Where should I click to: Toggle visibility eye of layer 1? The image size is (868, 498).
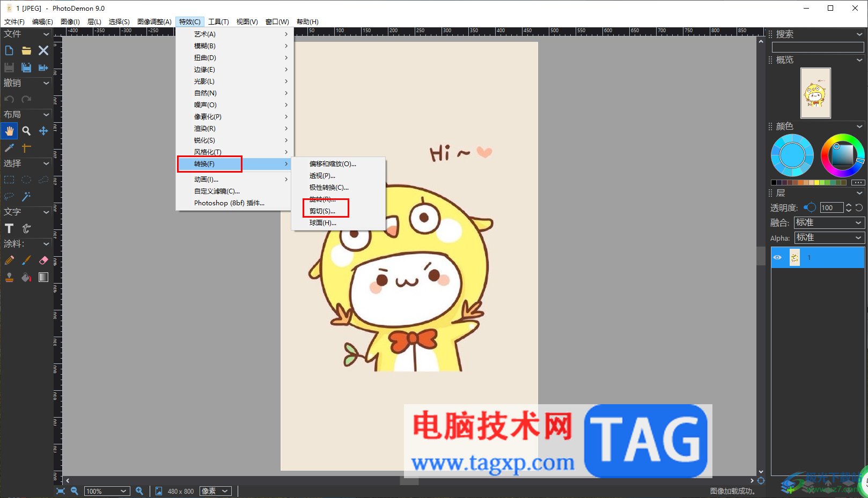pyautogui.click(x=777, y=257)
